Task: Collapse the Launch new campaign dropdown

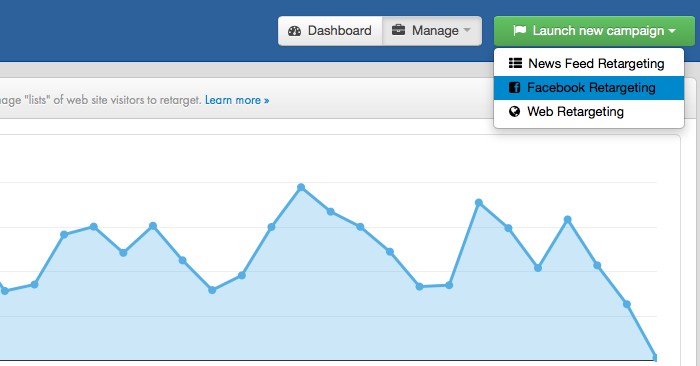Action: click(672, 31)
